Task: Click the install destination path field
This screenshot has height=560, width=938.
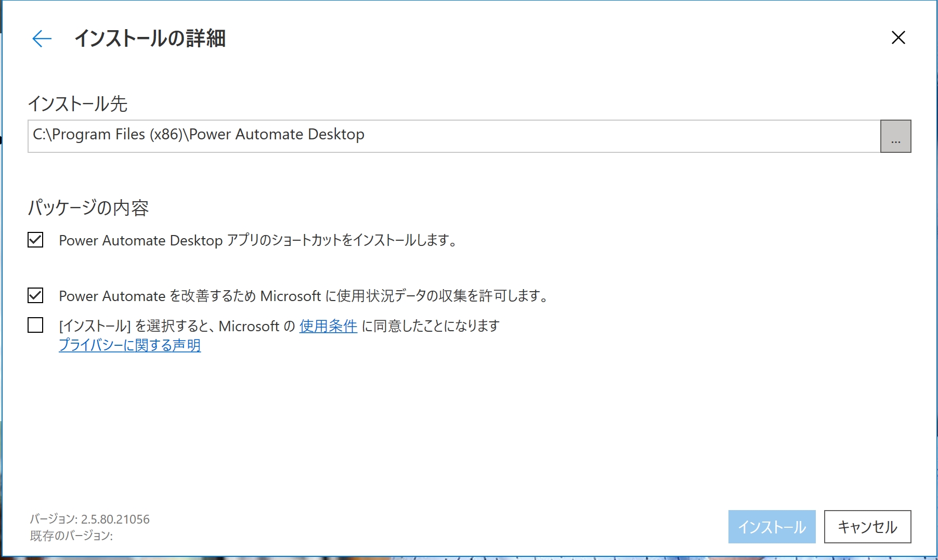Action: point(453,136)
